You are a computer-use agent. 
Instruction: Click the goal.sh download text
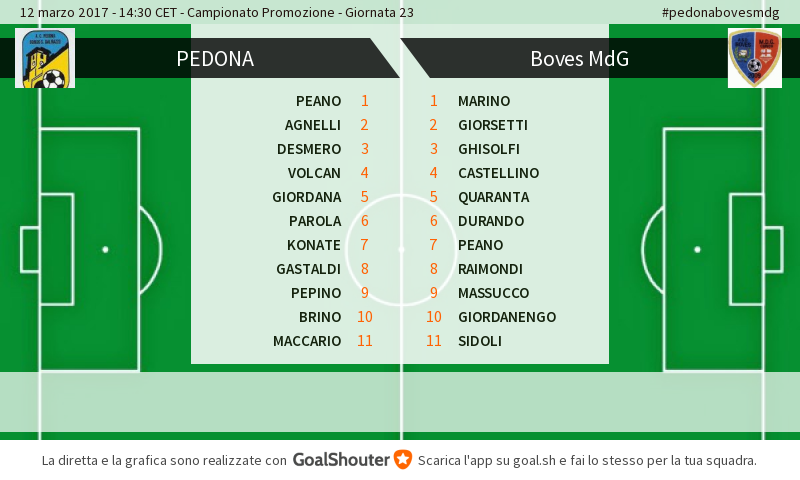coord(587,460)
